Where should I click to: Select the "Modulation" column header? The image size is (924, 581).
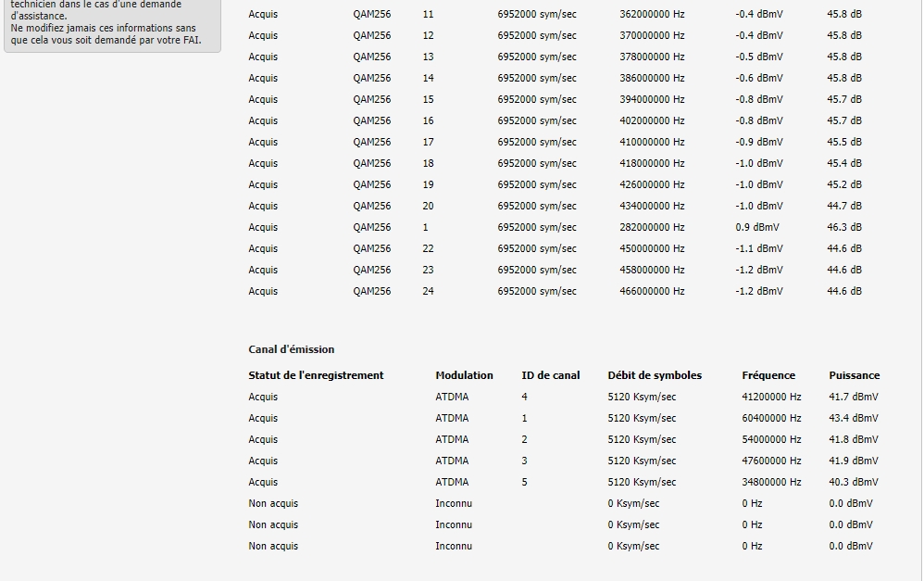(x=464, y=375)
